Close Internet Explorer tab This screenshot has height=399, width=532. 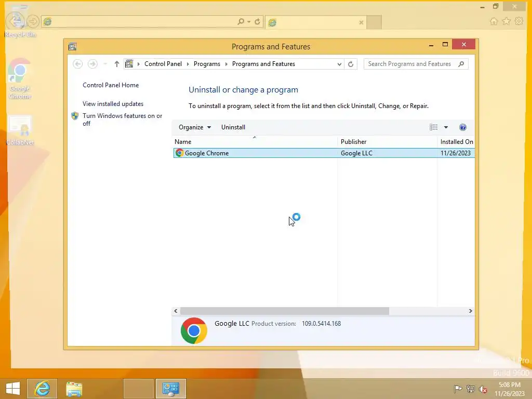tap(362, 22)
